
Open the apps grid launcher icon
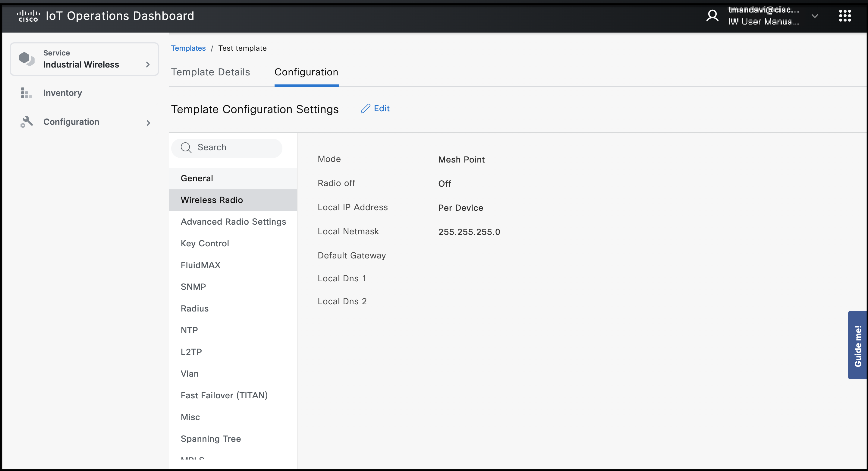(x=845, y=16)
